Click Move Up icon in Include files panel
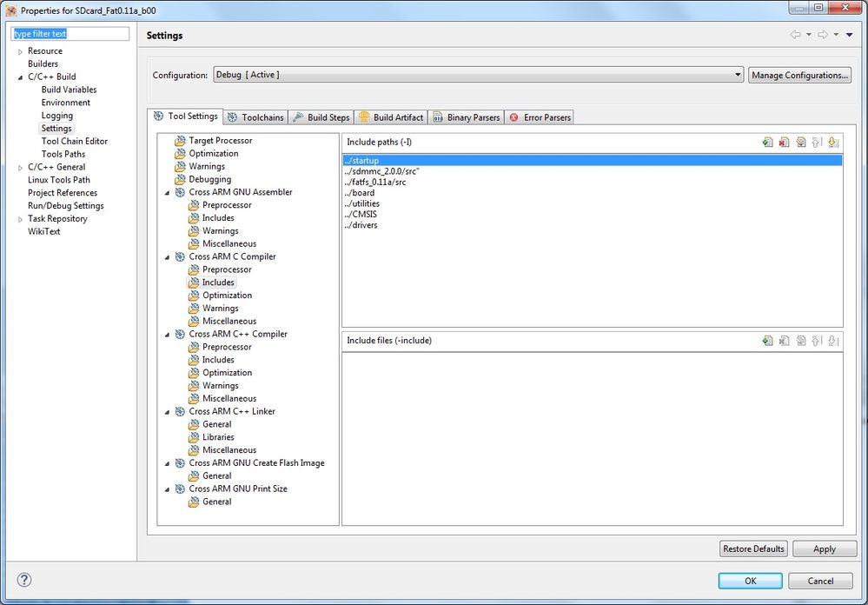Screen dimensions: 868x605 [817, 341]
